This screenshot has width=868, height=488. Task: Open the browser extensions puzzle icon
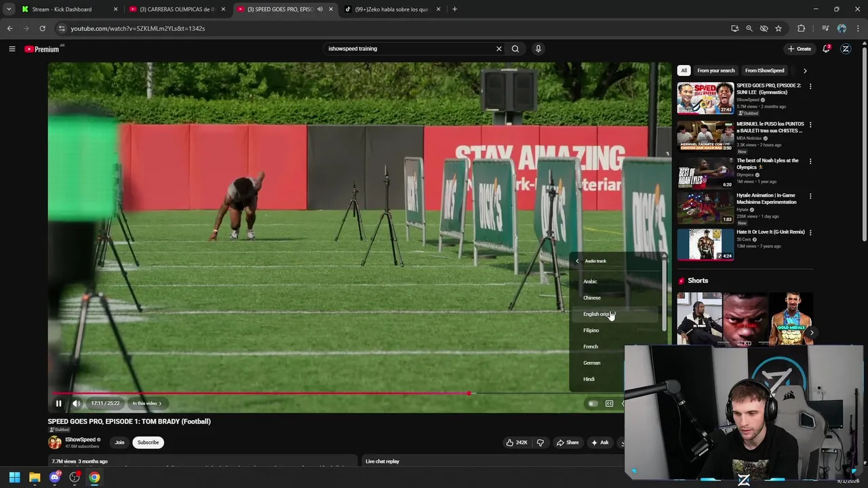point(802,28)
